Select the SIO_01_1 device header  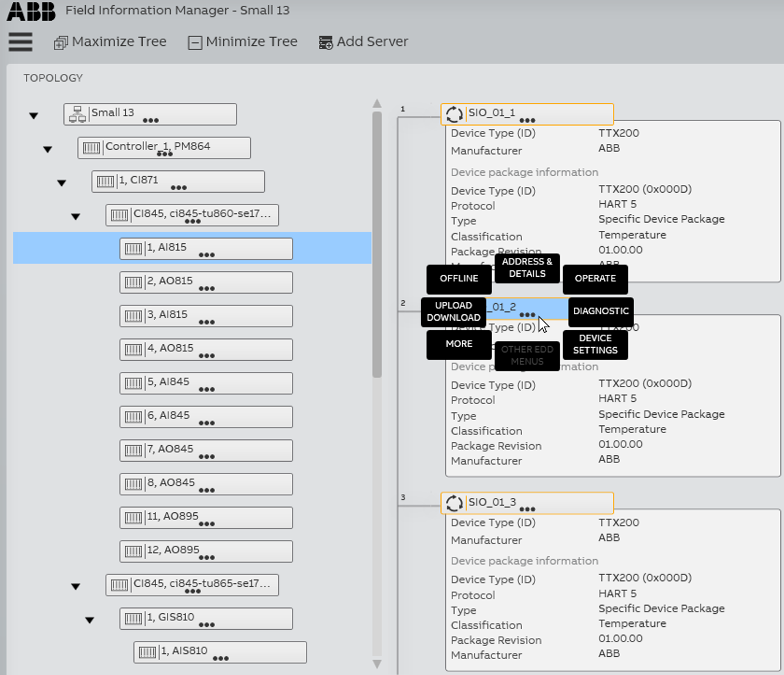point(527,114)
